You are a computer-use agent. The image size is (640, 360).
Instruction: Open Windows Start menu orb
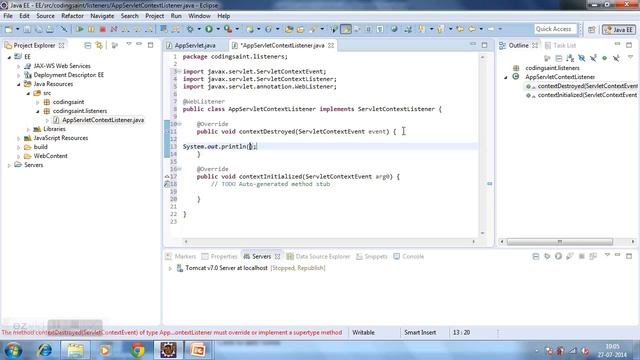(x=13, y=350)
